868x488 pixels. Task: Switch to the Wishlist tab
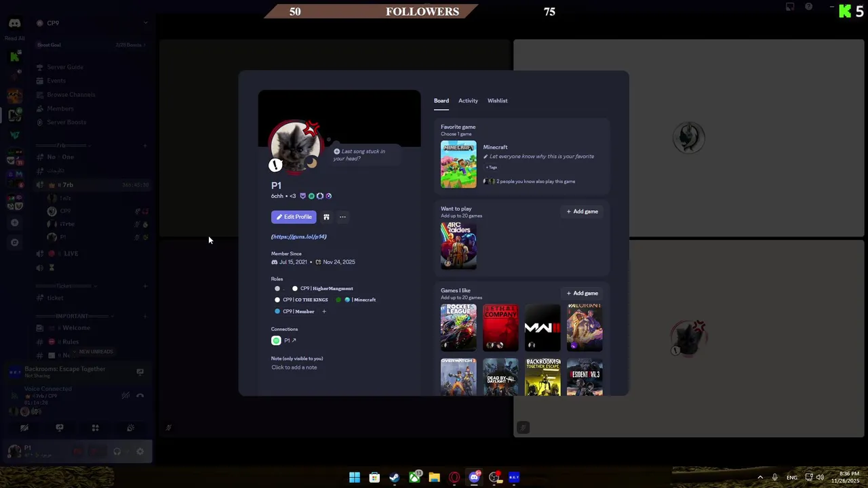tap(497, 100)
